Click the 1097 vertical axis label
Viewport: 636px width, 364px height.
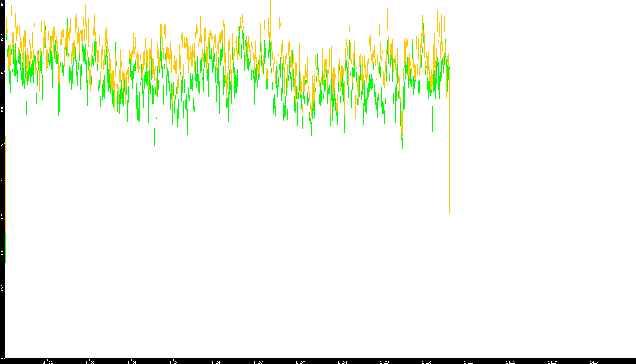point(2,289)
